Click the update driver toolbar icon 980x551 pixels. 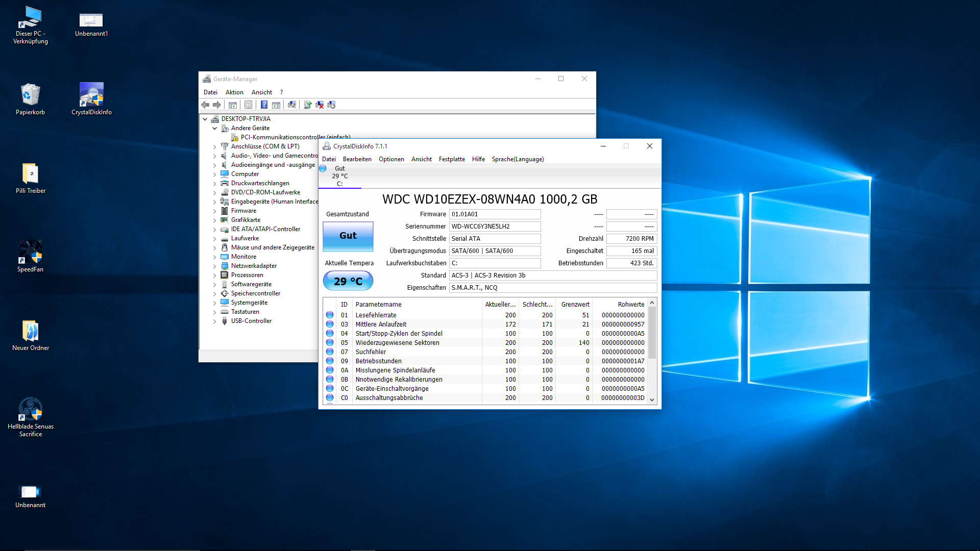pos(308,105)
